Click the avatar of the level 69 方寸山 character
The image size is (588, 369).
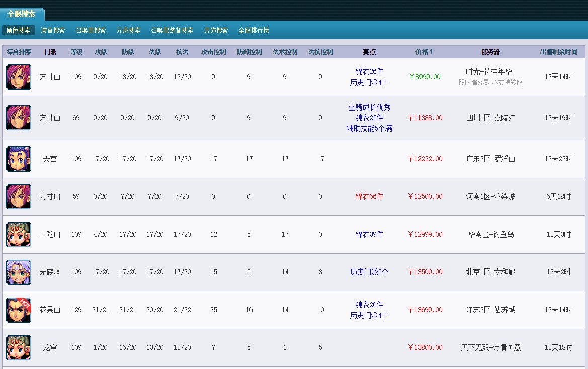click(x=19, y=118)
